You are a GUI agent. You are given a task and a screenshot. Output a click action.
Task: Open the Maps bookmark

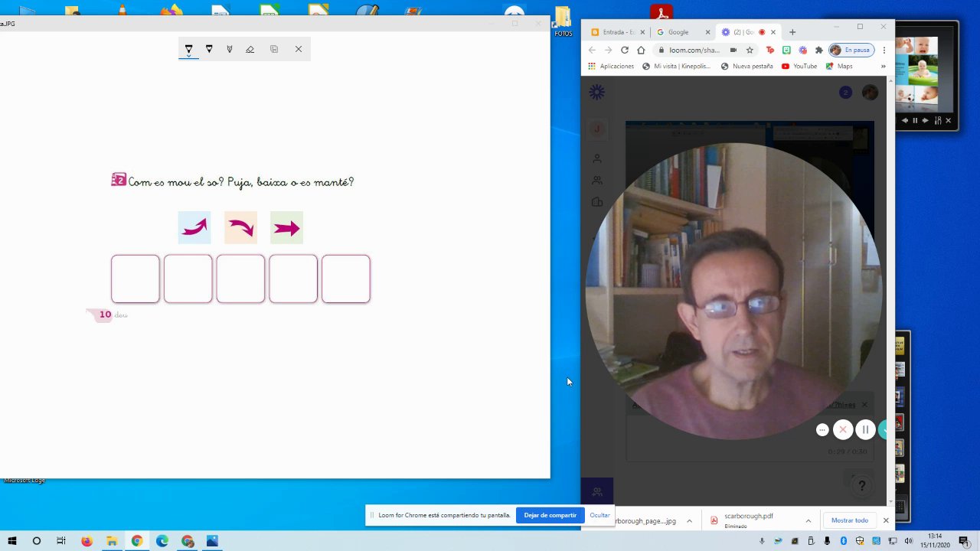click(x=839, y=67)
